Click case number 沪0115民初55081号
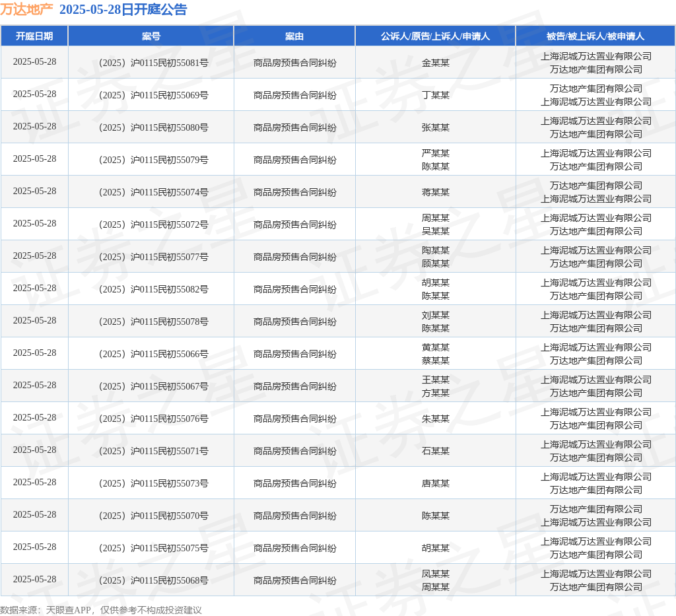This screenshot has height=616, width=676. 154,63
